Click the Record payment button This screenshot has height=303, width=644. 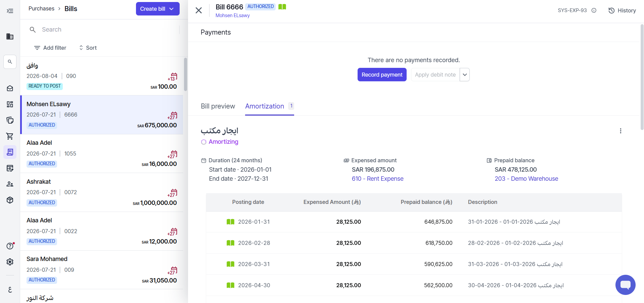382,75
